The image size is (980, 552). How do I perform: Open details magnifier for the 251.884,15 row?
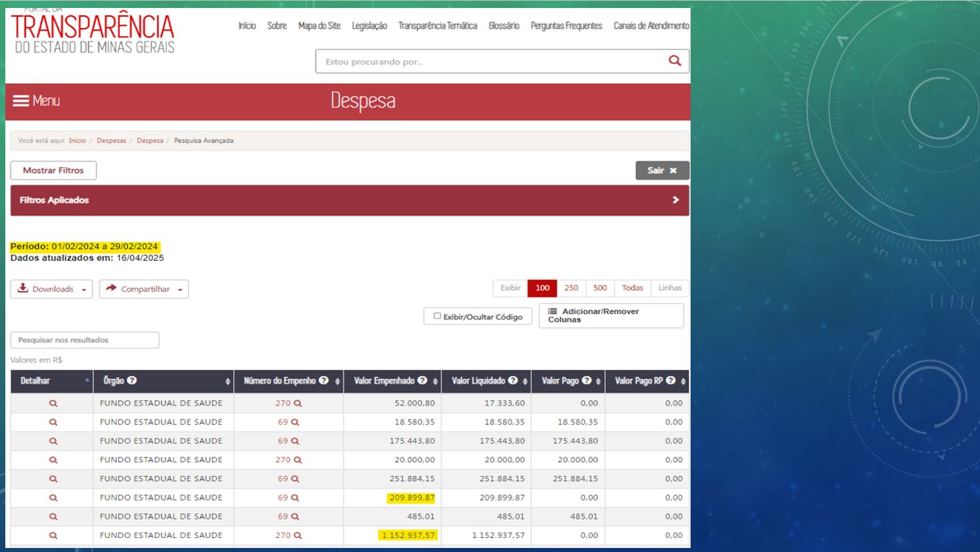tap(53, 479)
